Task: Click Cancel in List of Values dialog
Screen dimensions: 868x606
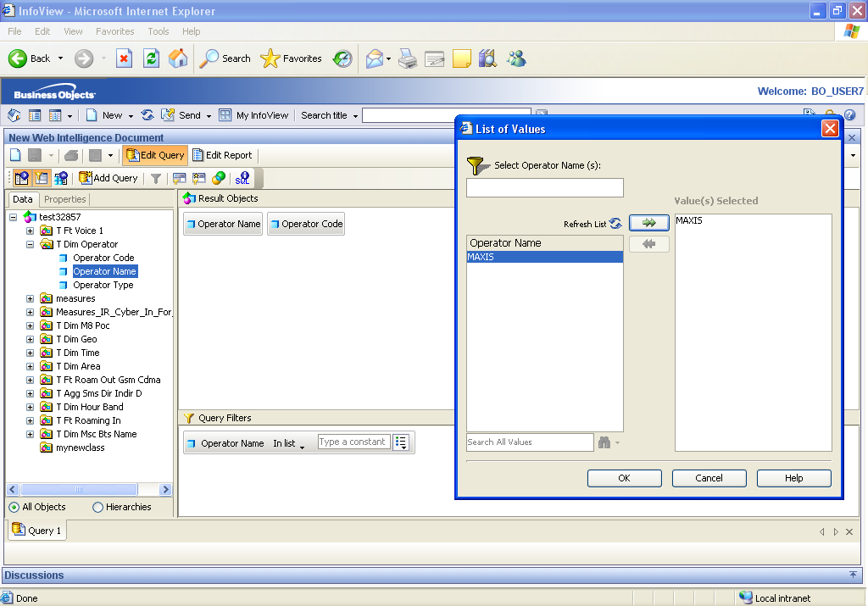Action: (x=709, y=478)
